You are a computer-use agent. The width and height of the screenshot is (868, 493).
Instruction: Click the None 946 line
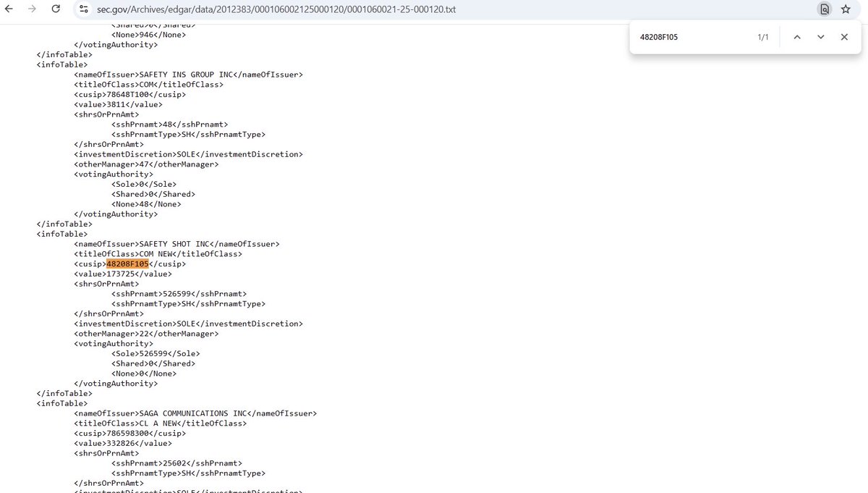[x=148, y=35]
